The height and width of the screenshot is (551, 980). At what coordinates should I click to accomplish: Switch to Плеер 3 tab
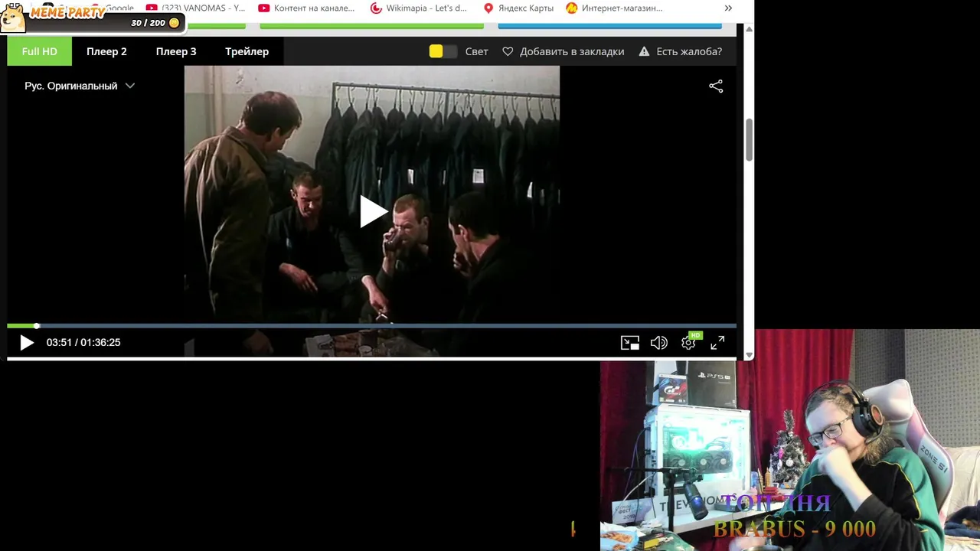pos(176,51)
